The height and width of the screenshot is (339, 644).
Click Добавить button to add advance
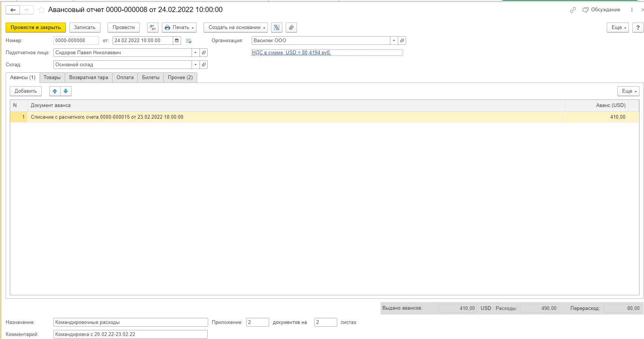[26, 91]
